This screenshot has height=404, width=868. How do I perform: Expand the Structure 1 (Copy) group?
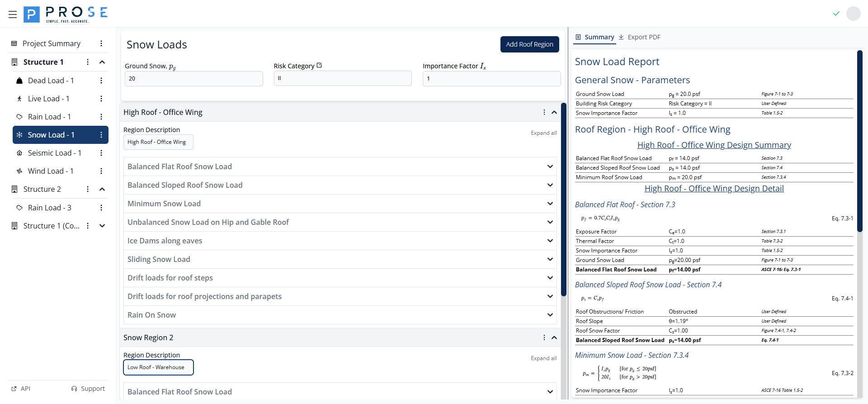click(x=102, y=226)
